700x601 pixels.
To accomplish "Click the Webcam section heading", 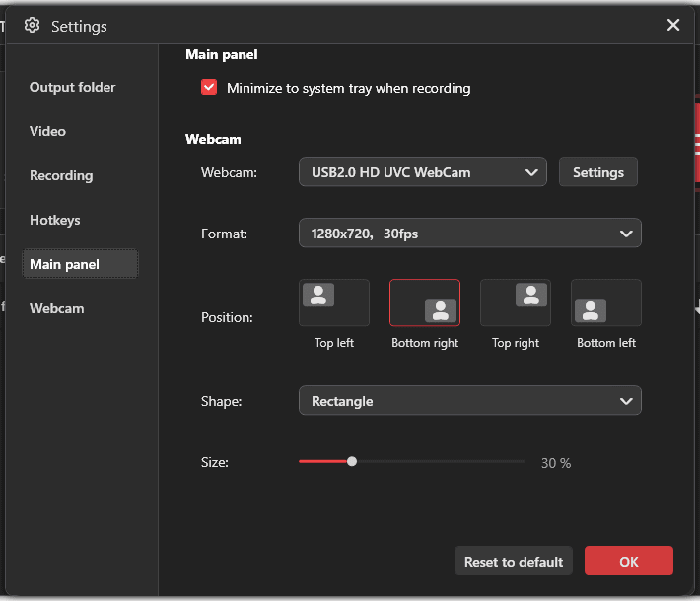I will coord(213,139).
